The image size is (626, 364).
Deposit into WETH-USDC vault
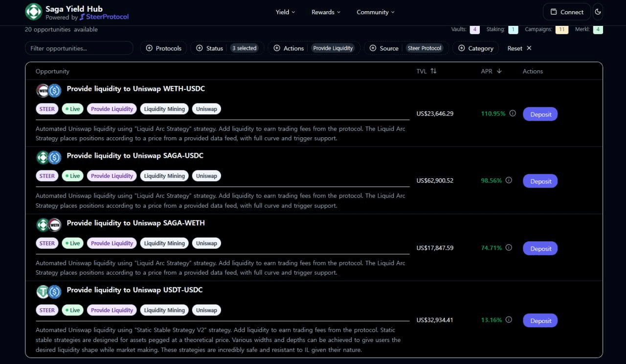540,114
